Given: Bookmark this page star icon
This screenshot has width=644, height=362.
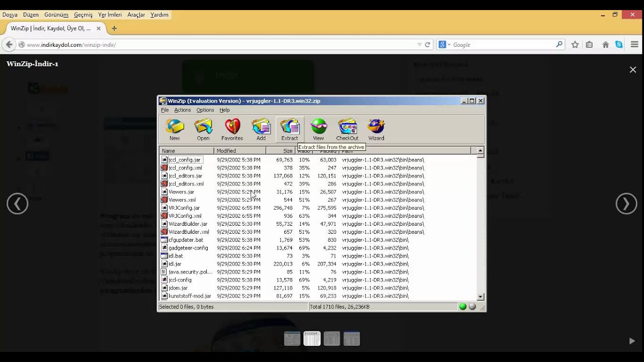Looking at the screenshot, I should pyautogui.click(x=575, y=45).
